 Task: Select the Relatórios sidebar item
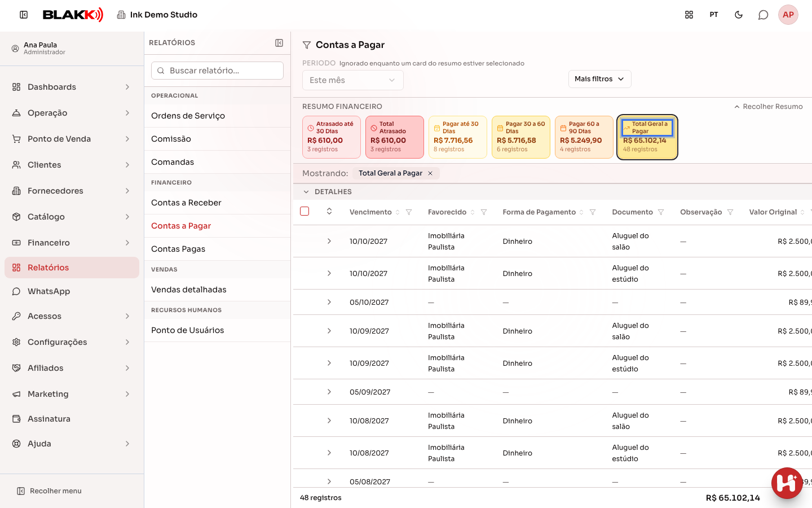click(72, 268)
